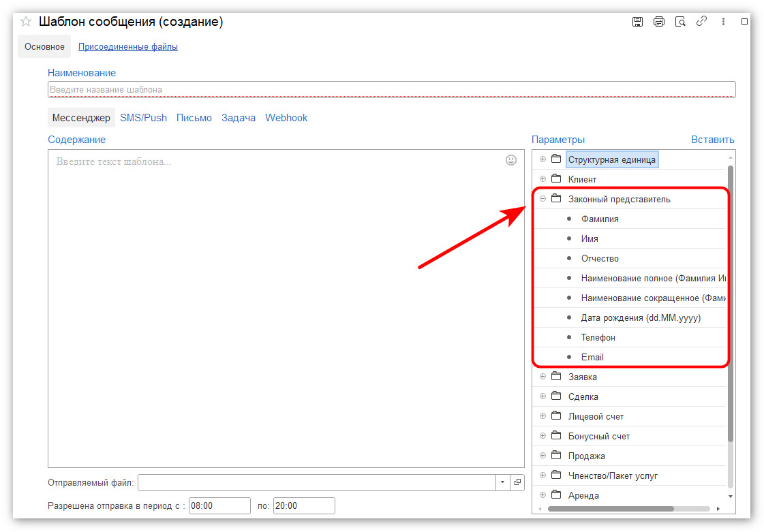Expand the Структурная единица node
This screenshot has width=764, height=532.
coord(543,159)
